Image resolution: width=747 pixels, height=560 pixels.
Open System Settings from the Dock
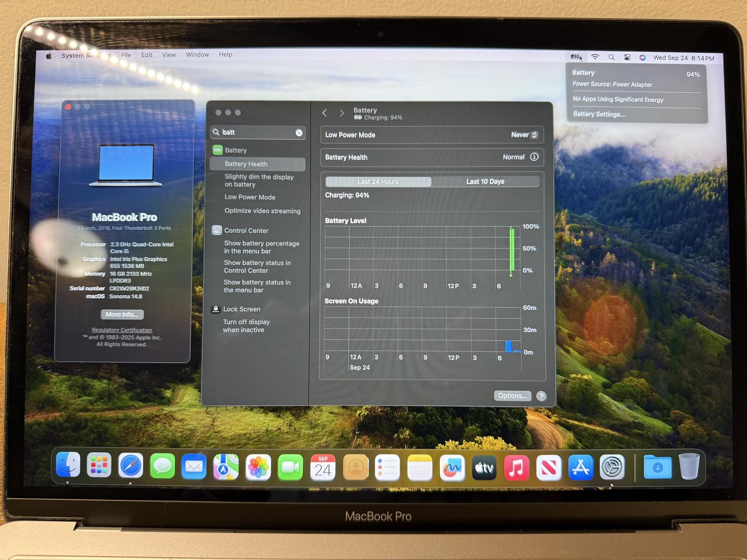[612, 467]
